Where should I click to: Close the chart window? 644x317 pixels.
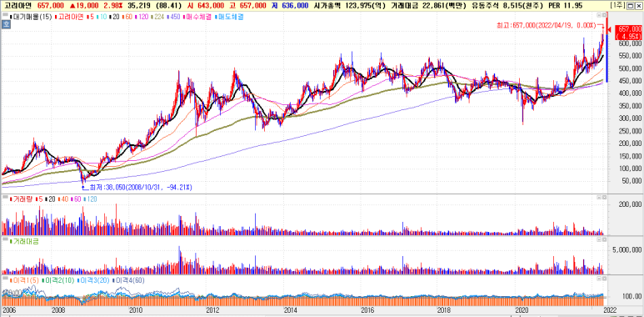(x=639, y=5)
